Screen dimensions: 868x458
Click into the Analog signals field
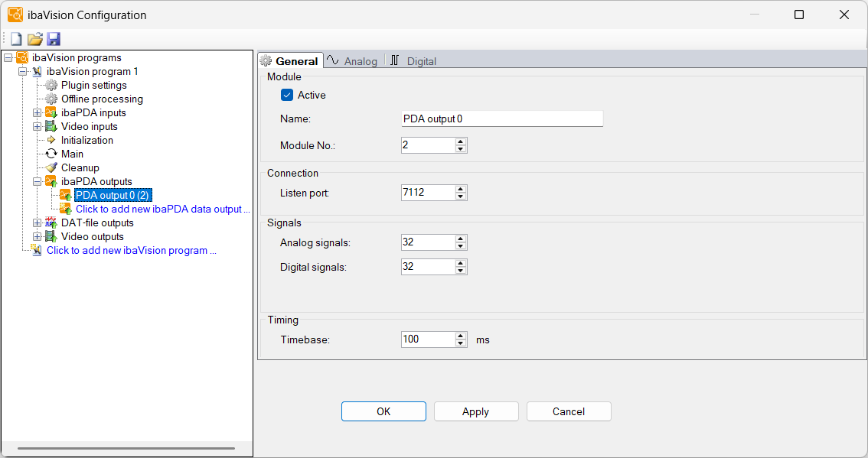428,242
